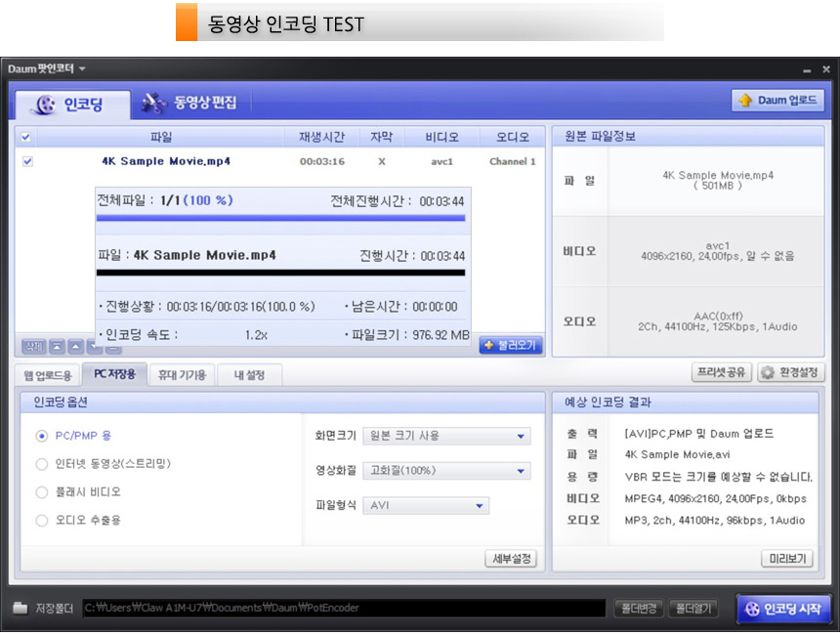The height and width of the screenshot is (635, 840).
Task: Click the save folder path field
Action: pyautogui.click(x=342, y=608)
